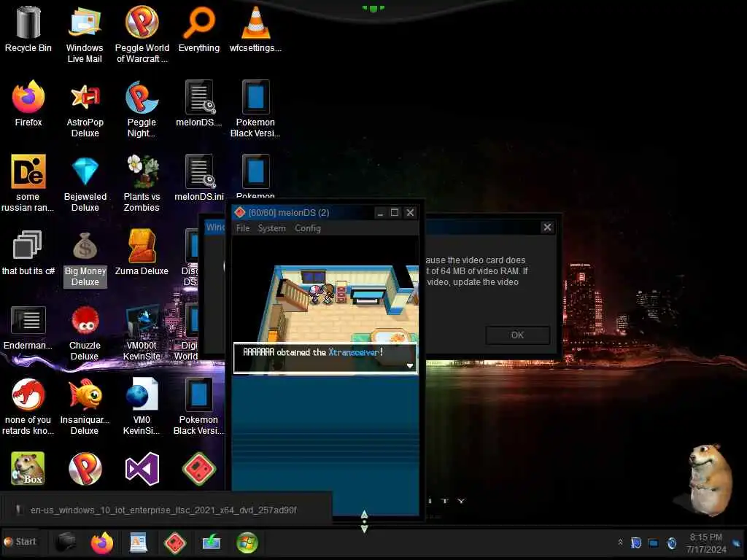747x560 pixels.
Task: Advance the Xtransceiver dialogue text box
Action: [325, 357]
